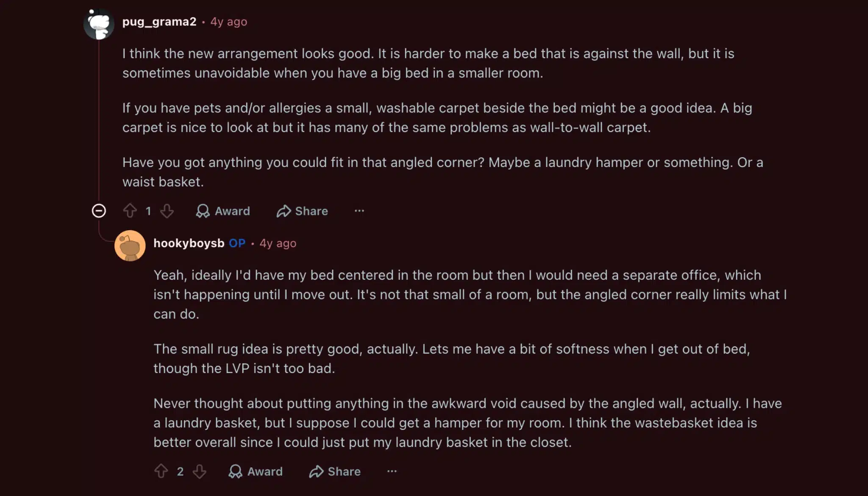868x496 pixels.
Task: Upvote pug_grama2's comment
Action: tap(130, 211)
